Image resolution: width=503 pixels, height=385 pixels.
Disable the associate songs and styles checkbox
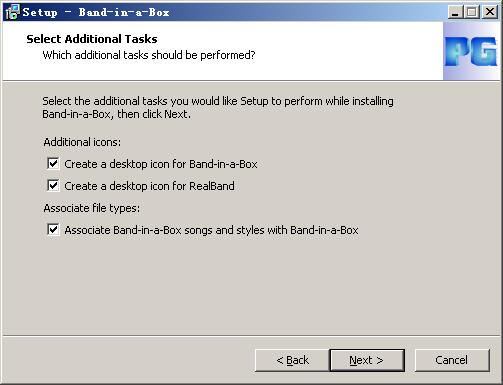(x=53, y=230)
